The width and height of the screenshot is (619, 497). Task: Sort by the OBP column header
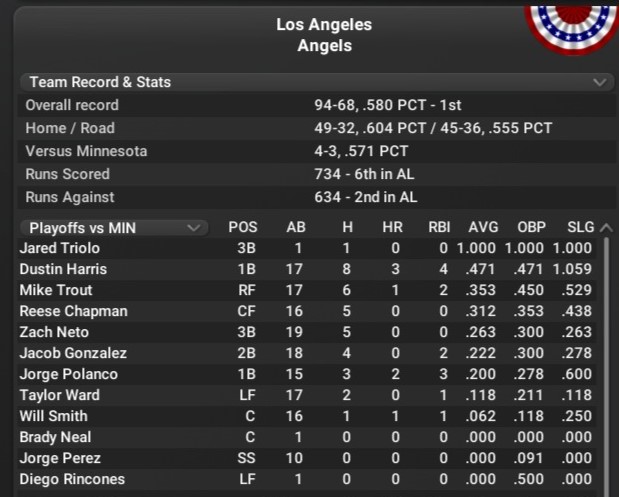click(532, 227)
